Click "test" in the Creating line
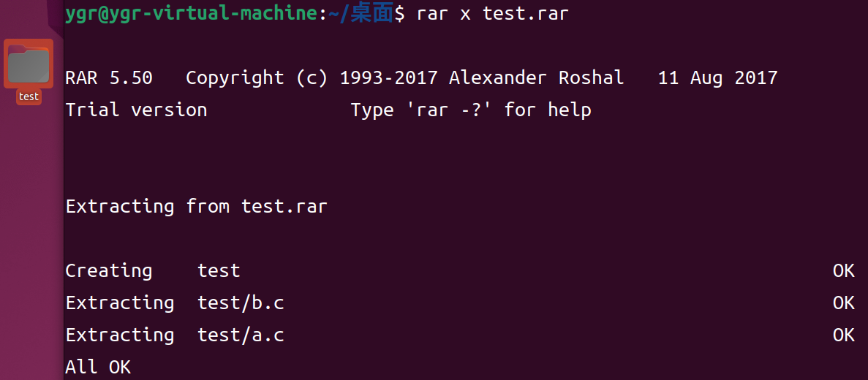 point(219,270)
